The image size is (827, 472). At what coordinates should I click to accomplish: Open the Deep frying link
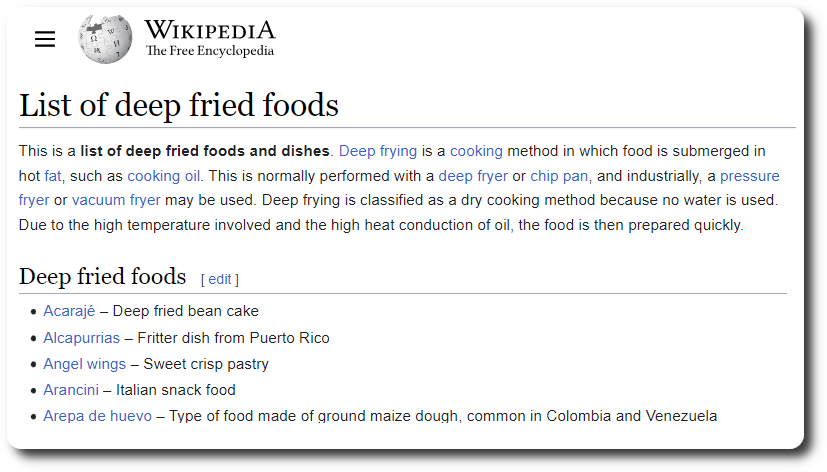[378, 151]
